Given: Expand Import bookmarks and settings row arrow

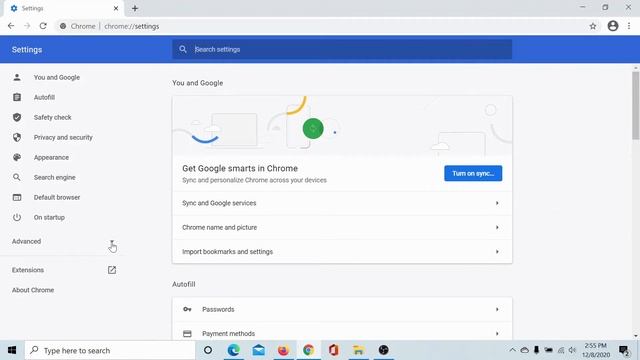Looking at the screenshot, I should [x=497, y=252].
